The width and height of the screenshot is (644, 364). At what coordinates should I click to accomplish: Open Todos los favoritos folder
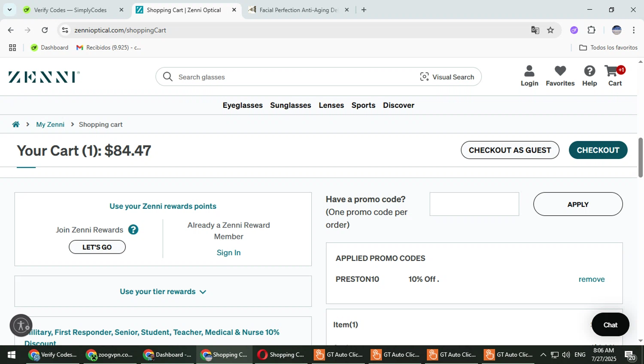(x=608, y=48)
